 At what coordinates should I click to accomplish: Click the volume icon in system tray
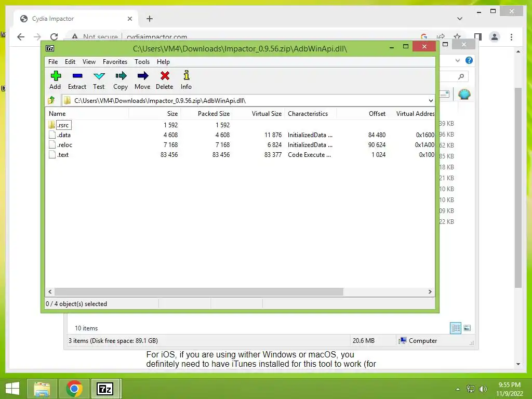tap(483, 389)
